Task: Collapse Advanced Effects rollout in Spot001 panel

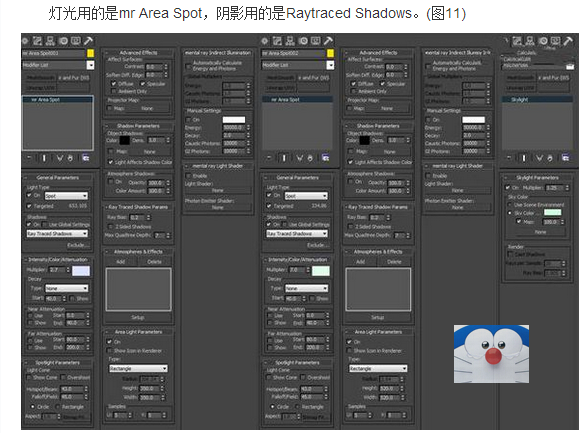Action: pyautogui.click(x=138, y=53)
